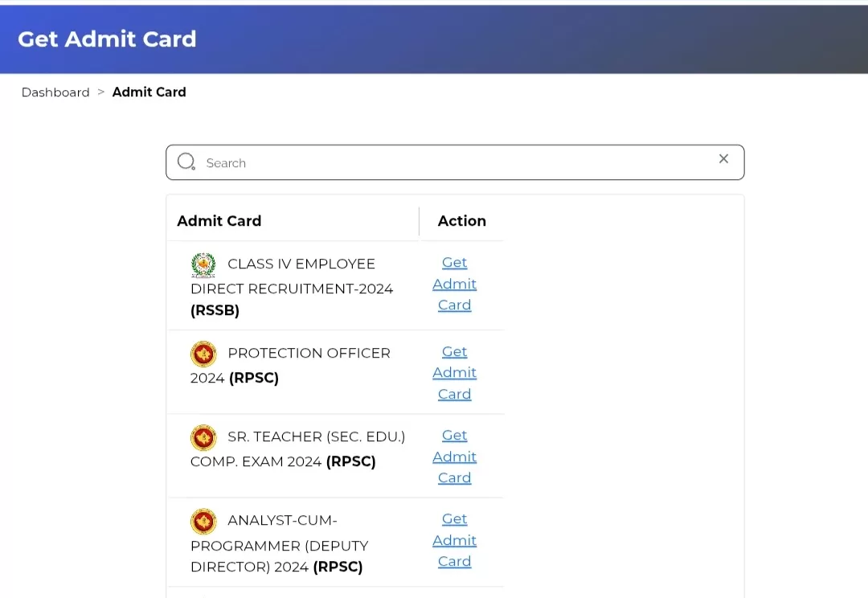This screenshot has width=868, height=598.
Task: Get admit card for Sr. Teacher exam
Action: click(454, 457)
